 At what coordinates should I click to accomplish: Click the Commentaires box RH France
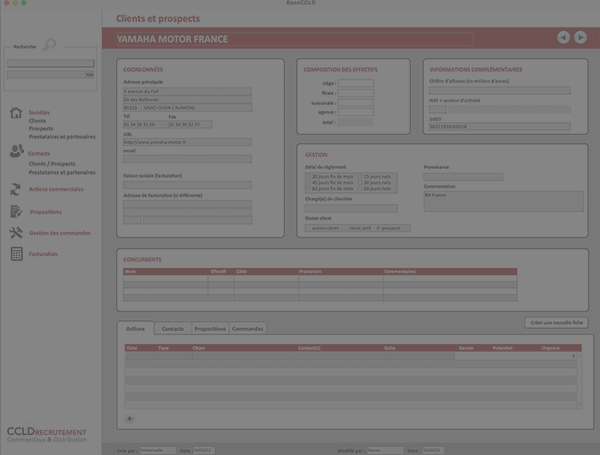[504, 201]
